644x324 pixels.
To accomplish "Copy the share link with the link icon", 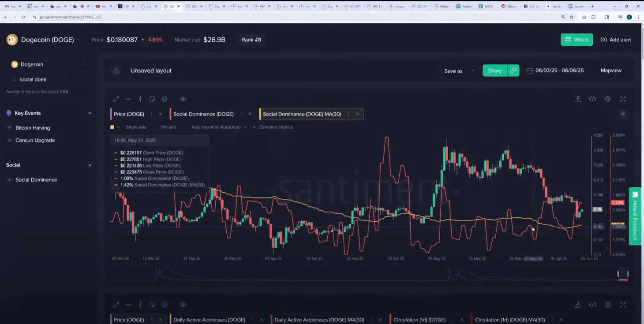I will [513, 71].
